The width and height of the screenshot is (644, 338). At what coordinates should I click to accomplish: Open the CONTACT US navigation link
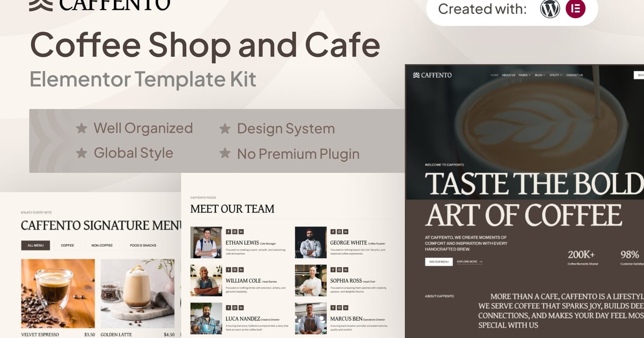[574, 75]
